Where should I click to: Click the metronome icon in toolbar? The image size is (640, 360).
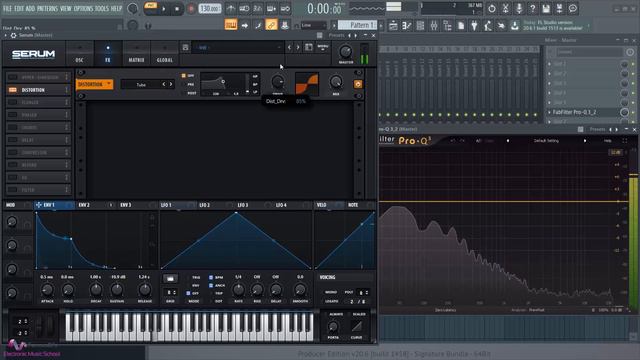[231, 9]
